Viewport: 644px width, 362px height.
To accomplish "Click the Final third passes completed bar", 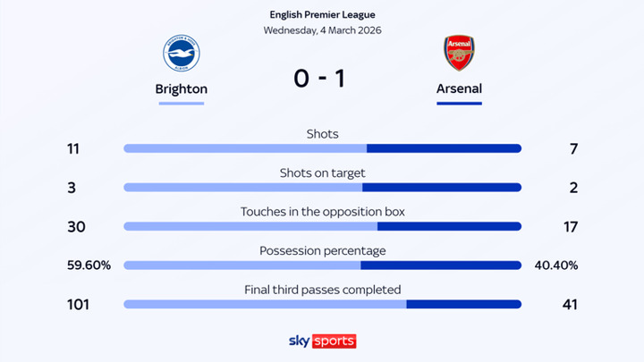I will (x=322, y=305).
